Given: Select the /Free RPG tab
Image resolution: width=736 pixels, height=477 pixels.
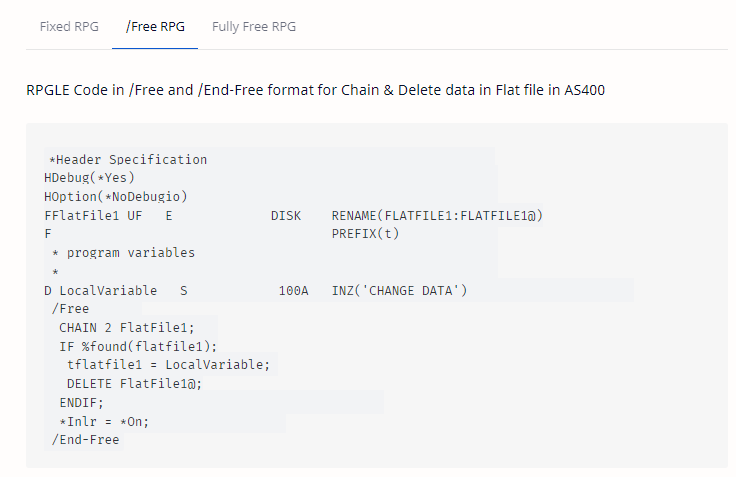Looking at the screenshot, I should pos(155,27).
